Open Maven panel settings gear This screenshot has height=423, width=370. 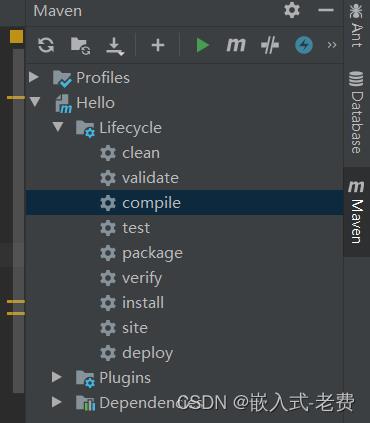pos(292,10)
